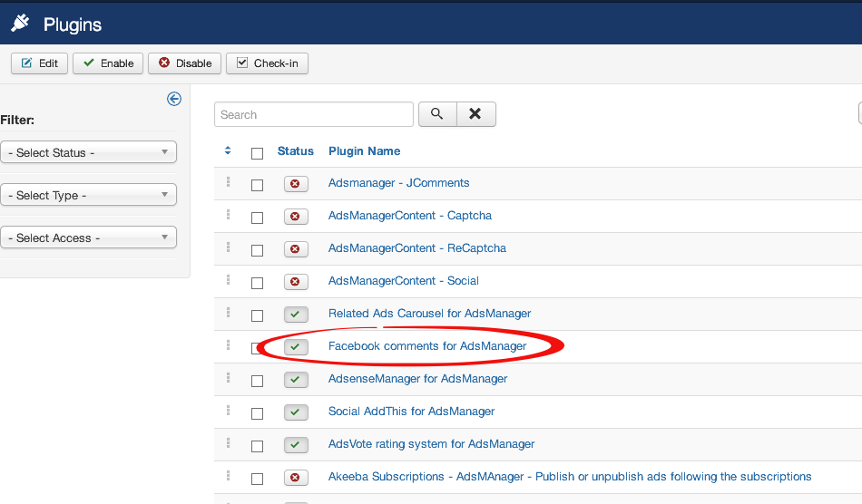Image resolution: width=862 pixels, height=504 pixels.
Task: Toggle status of AdsManagerContent - Social
Action: [x=296, y=282]
